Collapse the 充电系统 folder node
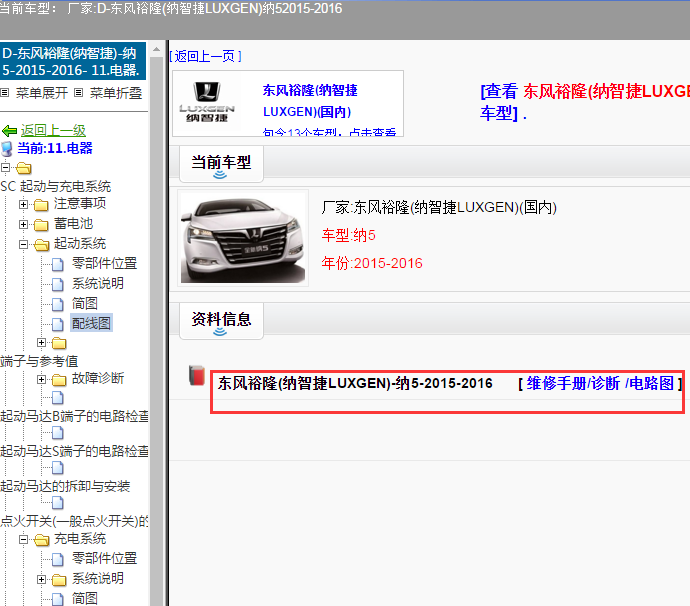Screen dimensions: 690x606 [23, 539]
